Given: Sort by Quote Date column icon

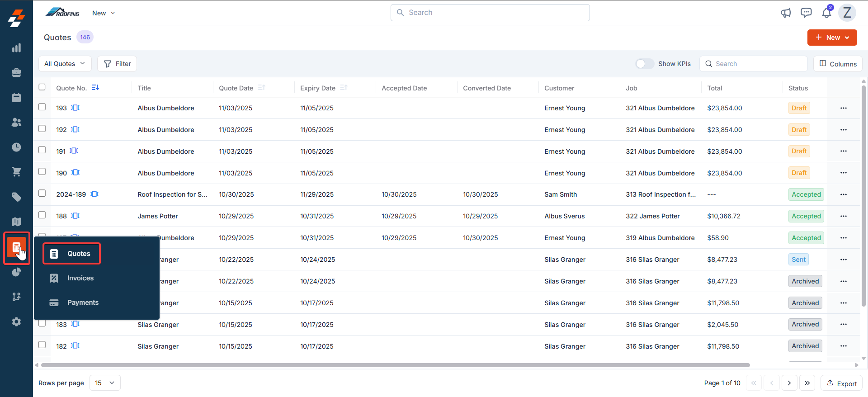Looking at the screenshot, I should click(261, 87).
